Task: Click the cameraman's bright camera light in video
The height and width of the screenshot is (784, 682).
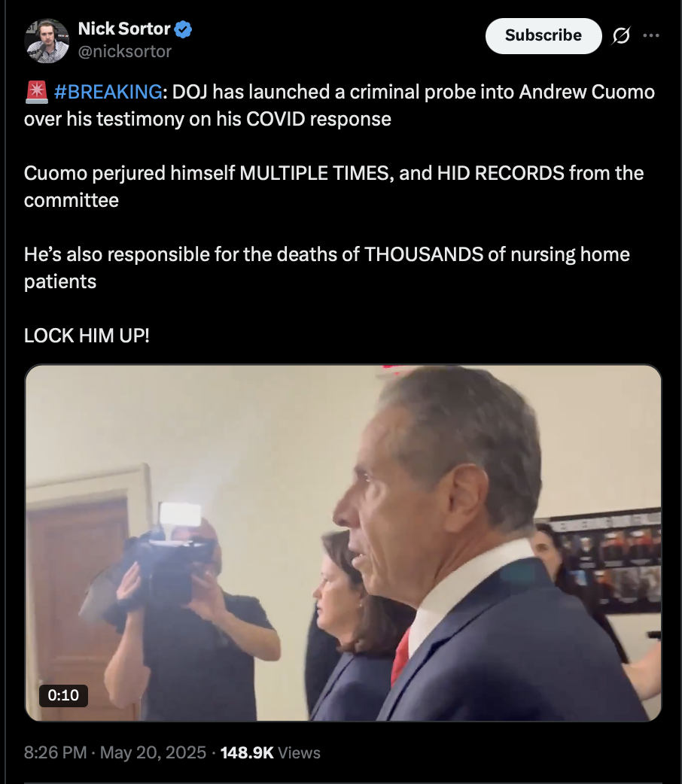Action: 179,515
